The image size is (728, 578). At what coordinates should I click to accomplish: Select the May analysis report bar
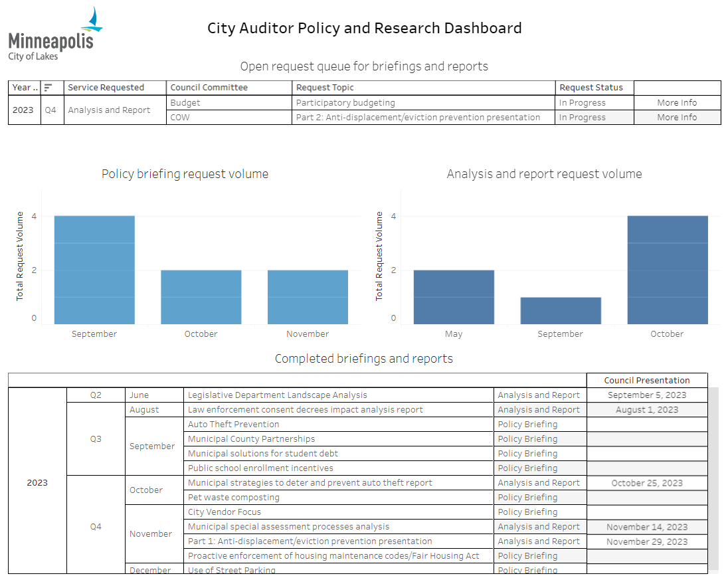pos(454,297)
